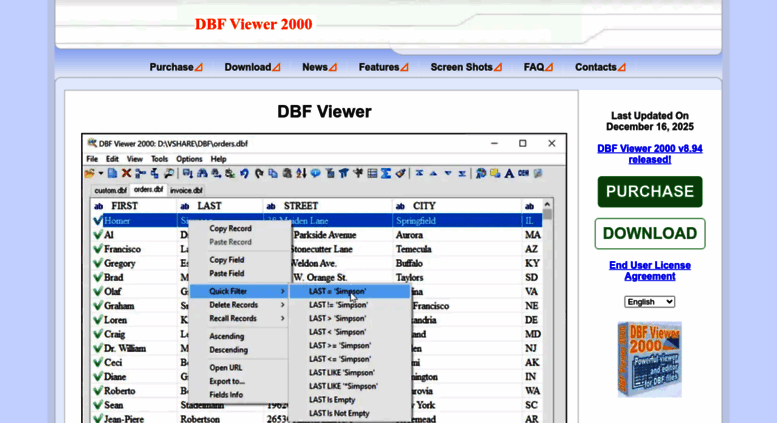Click the DBF Viewer 2000 title bar app icon
The height and width of the screenshot is (423, 777).
(x=92, y=143)
